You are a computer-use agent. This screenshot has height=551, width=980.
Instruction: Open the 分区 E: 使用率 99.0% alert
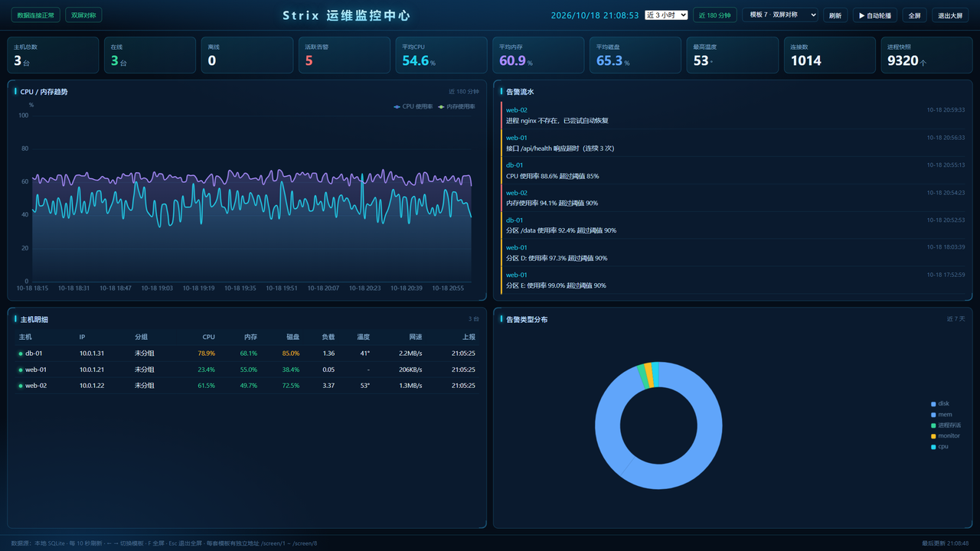point(733,280)
